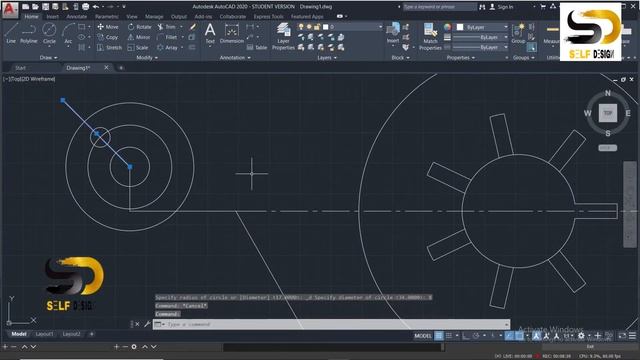
Task: Click the object color wheel icon
Action: coord(447,27)
